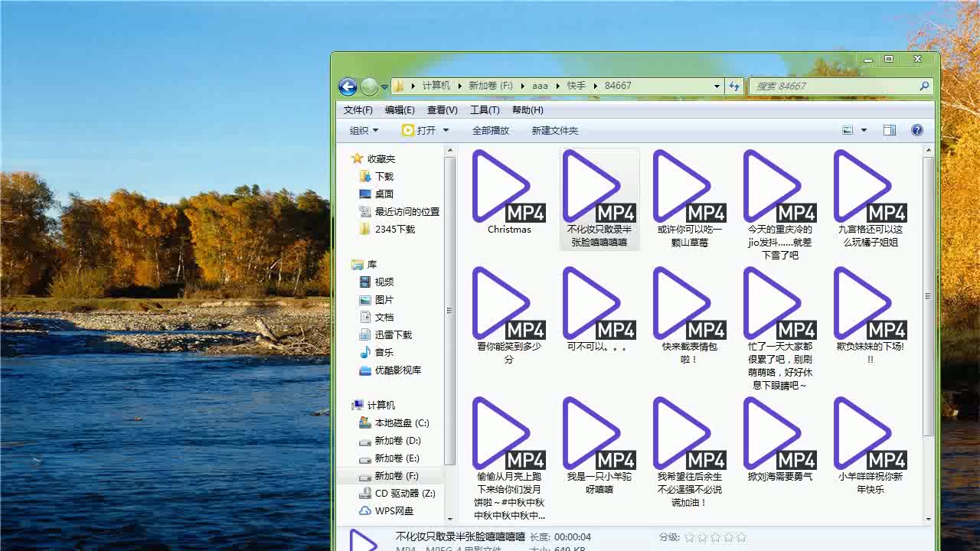
Task: Click aaa segment in address bar
Action: coord(540,86)
